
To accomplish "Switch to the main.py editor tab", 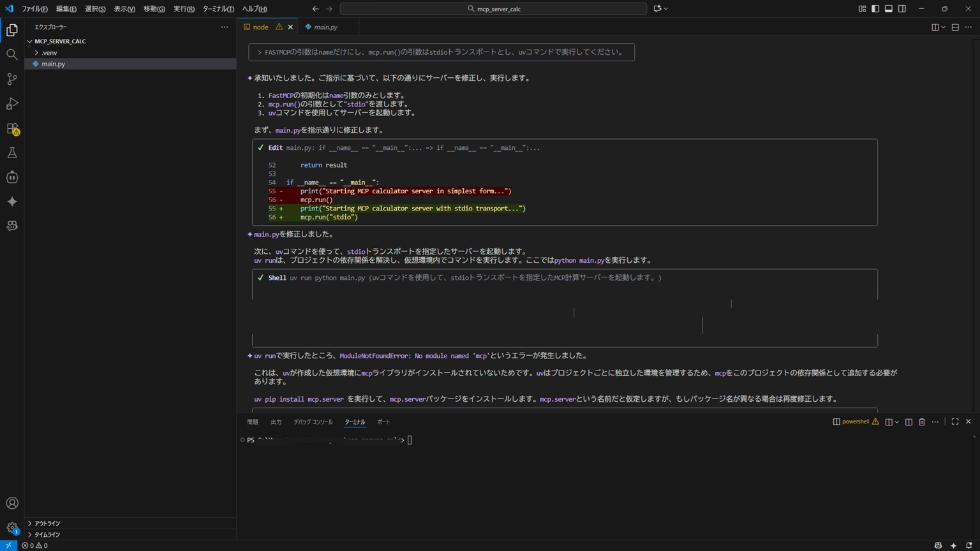I will [325, 27].
